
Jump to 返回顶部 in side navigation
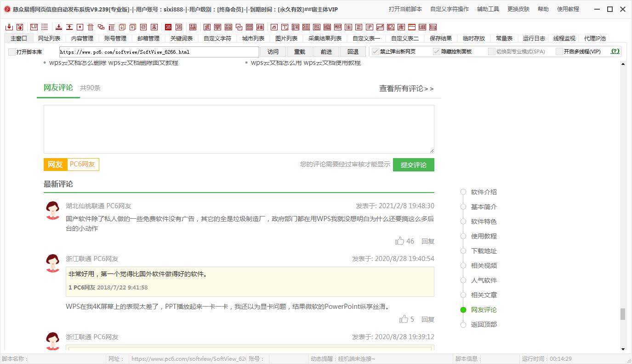pos(484,324)
